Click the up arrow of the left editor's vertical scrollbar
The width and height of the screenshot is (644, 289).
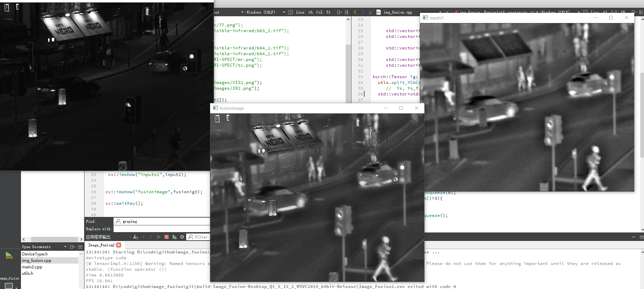pos(348,19)
